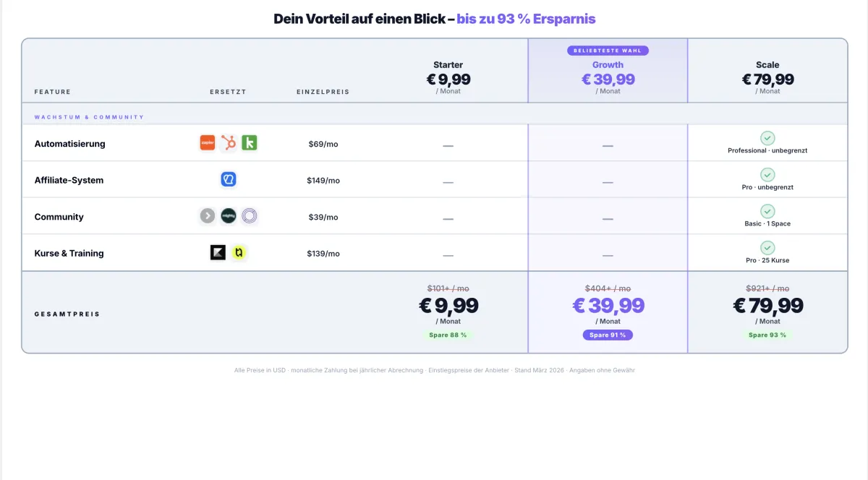
Task: Click the Affiliate-System green checkmark under Scale
Action: pyautogui.click(x=767, y=175)
